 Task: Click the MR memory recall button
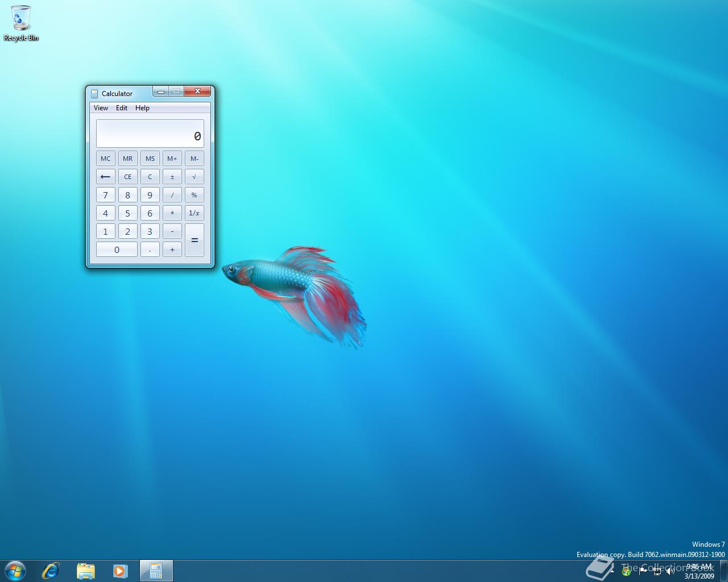[x=128, y=159]
